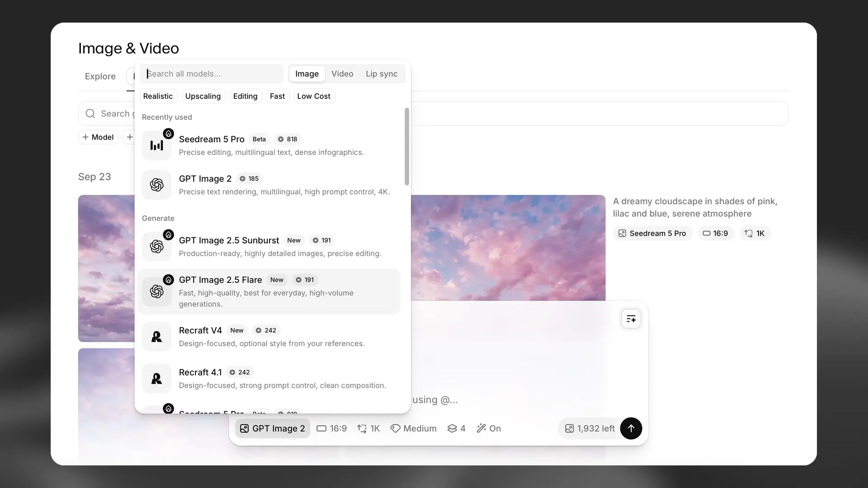Click the cloudscape prompt description text

[695, 207]
